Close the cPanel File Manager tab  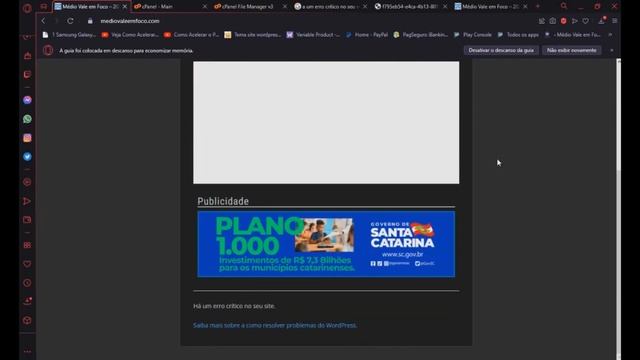coord(285,7)
